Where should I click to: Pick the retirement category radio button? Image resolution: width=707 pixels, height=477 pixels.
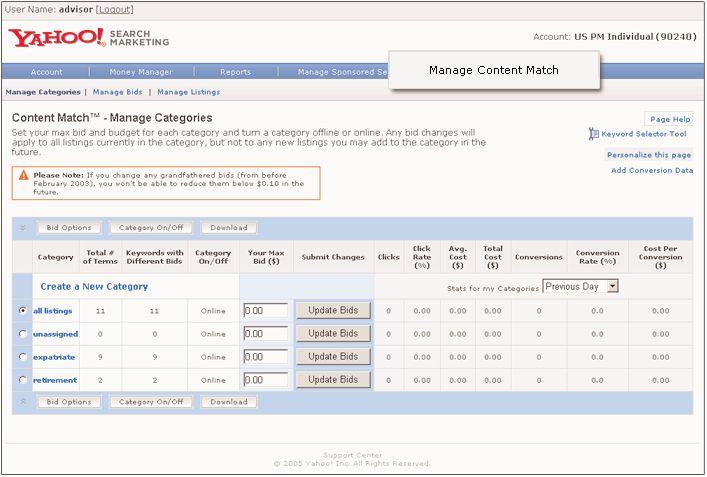click(23, 380)
